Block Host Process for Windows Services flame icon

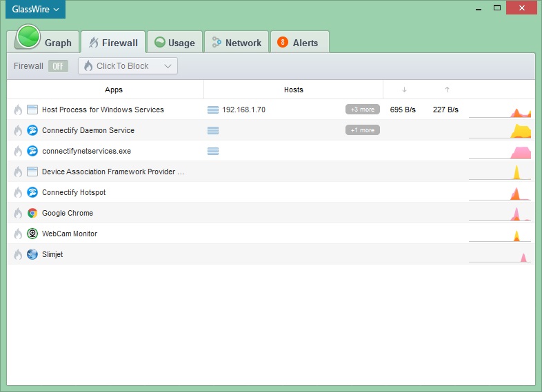tap(18, 110)
